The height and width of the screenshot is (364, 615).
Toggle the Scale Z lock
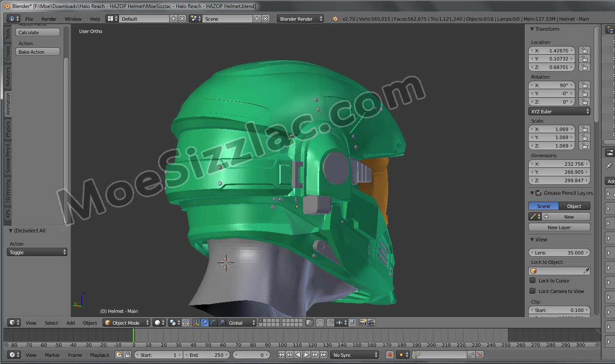pos(584,145)
